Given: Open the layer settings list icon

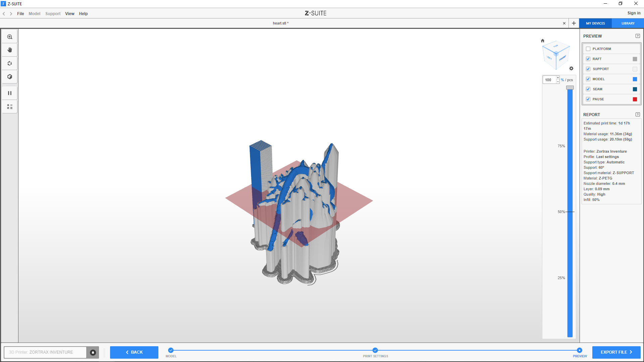Looking at the screenshot, I should (10, 107).
